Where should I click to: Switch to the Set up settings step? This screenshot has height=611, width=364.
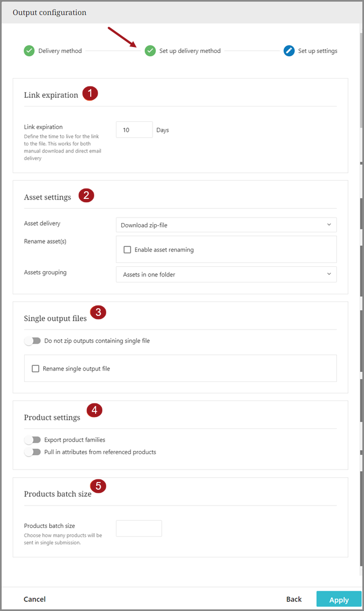(x=318, y=51)
